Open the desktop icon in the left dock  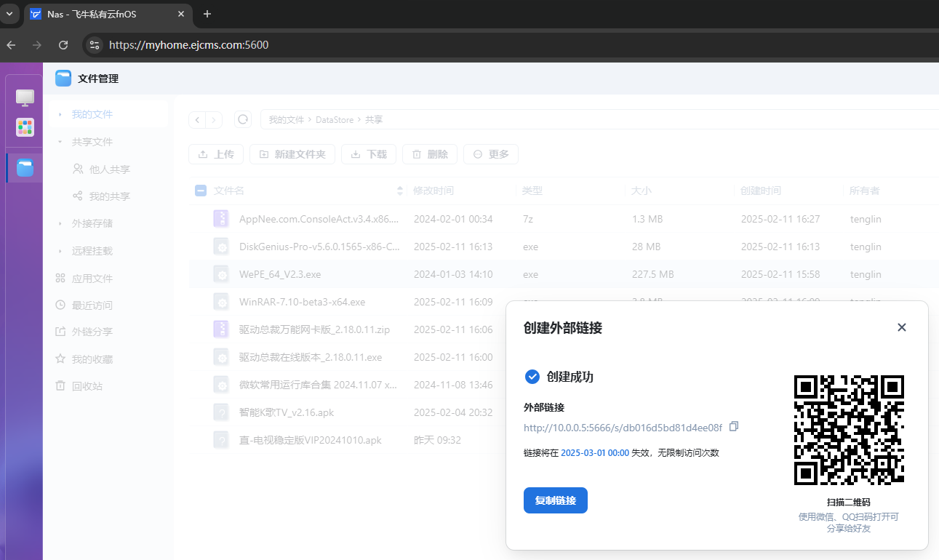[25, 97]
